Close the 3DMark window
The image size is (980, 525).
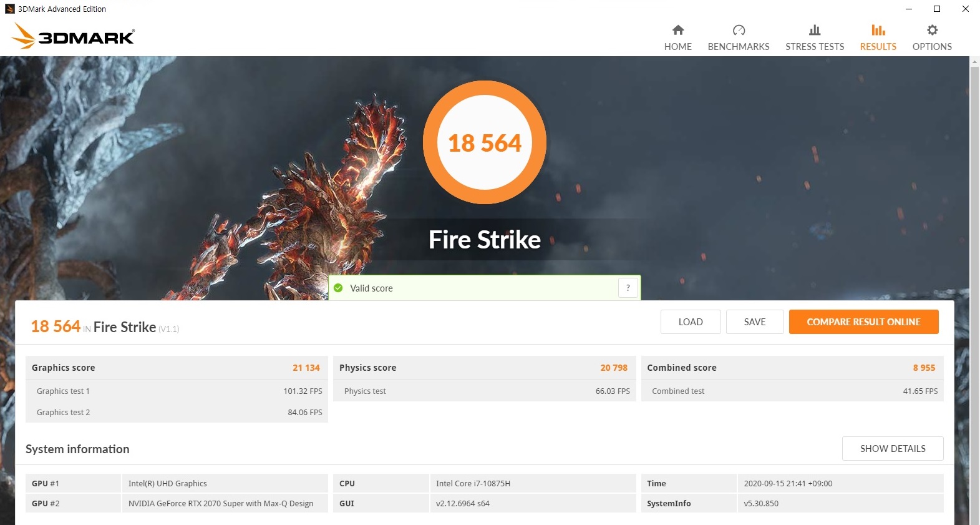click(x=965, y=9)
